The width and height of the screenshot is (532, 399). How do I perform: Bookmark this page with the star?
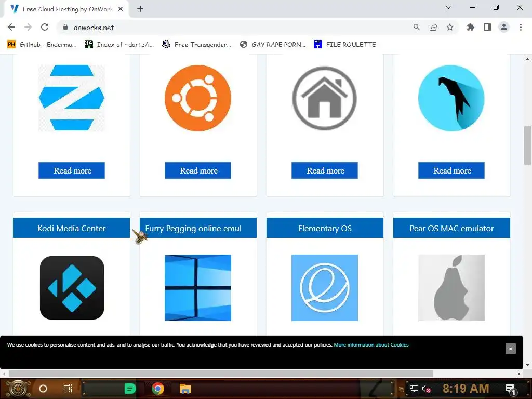click(x=450, y=27)
